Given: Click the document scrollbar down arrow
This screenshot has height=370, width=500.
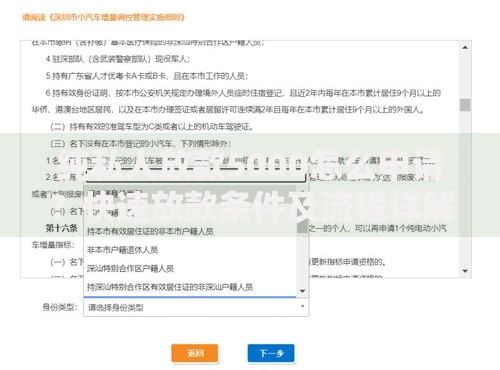Looking at the screenshot, I should point(465,271).
